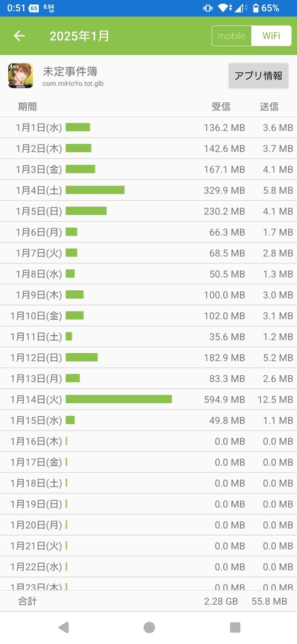
Task: Tap the 未定事件簿 app icon
Action: 21,76
